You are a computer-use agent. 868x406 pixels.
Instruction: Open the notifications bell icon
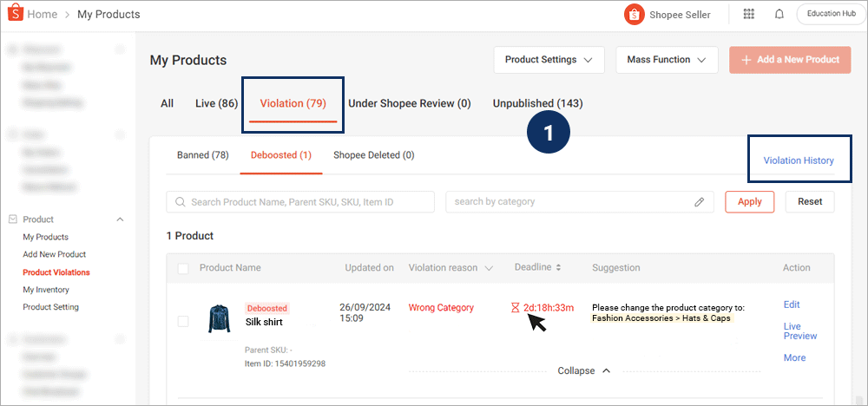pos(779,15)
